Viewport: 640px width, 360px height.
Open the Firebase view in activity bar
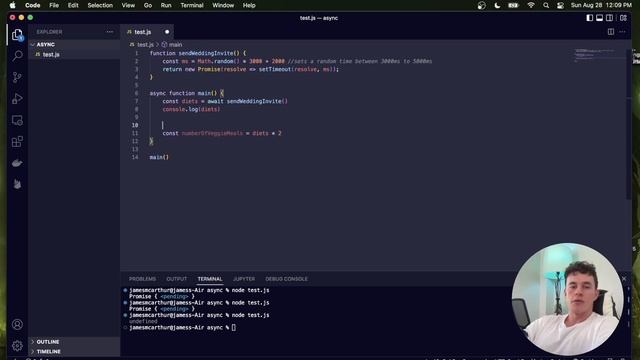(x=17, y=184)
